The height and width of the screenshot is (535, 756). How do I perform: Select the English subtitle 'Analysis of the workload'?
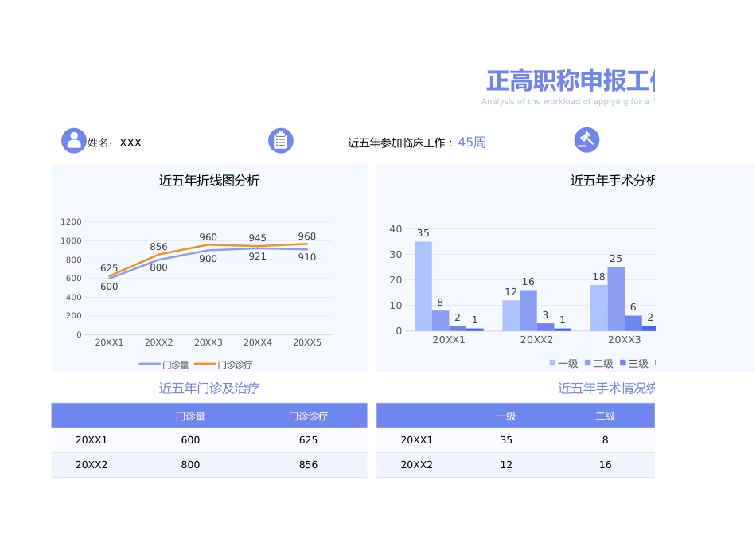tap(567, 101)
